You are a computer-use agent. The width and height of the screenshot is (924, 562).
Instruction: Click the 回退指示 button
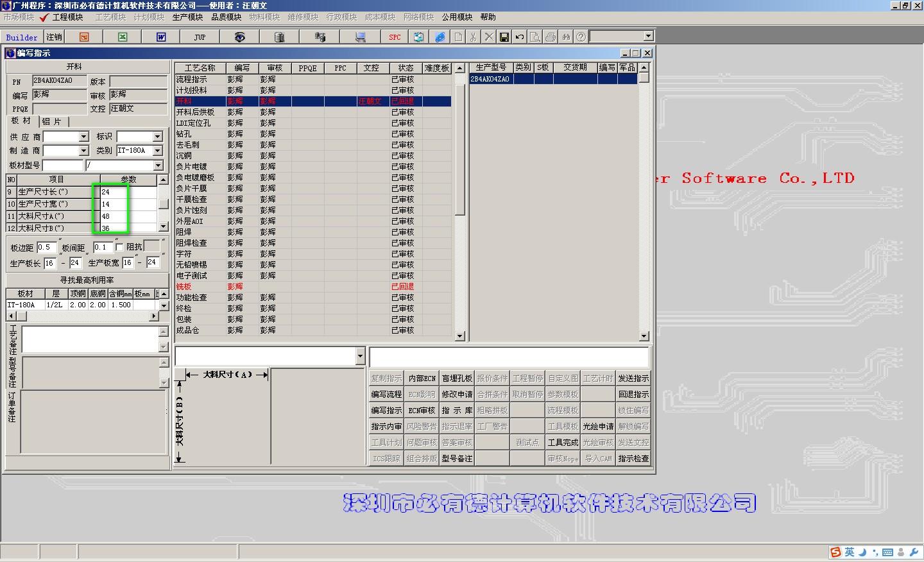633,395
